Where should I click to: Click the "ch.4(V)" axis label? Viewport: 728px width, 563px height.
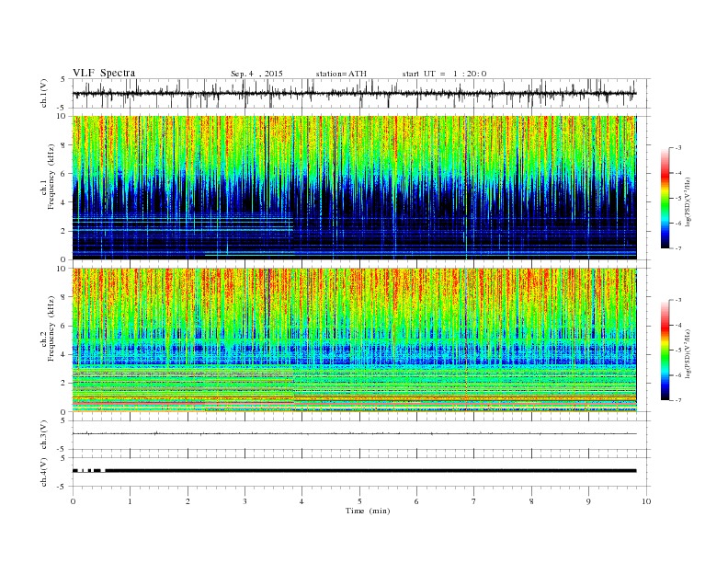pos(44,472)
